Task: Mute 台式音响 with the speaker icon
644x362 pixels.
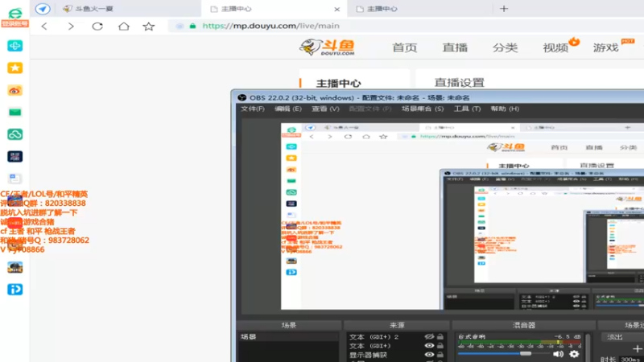Action: [x=558, y=354]
